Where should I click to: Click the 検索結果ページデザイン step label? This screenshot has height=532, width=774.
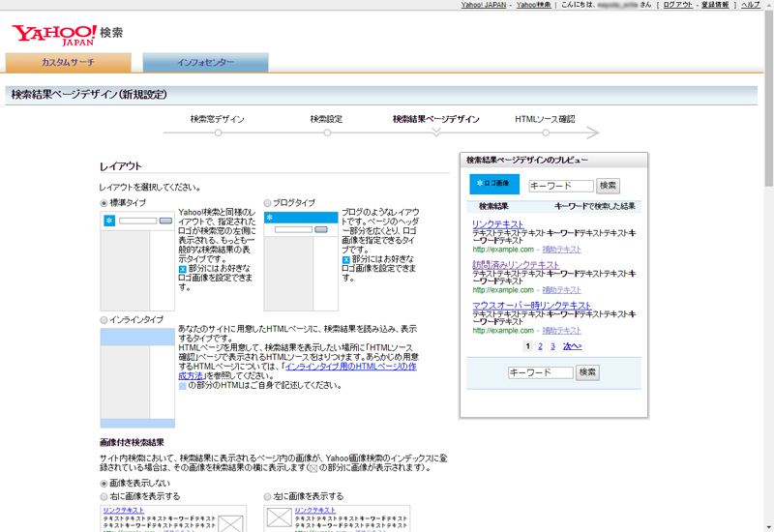tap(436, 119)
